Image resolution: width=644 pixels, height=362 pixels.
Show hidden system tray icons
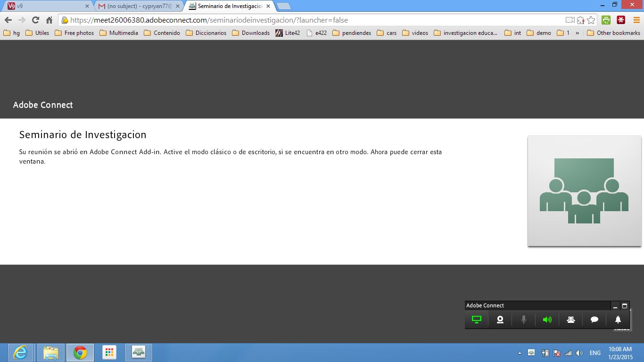click(x=520, y=353)
